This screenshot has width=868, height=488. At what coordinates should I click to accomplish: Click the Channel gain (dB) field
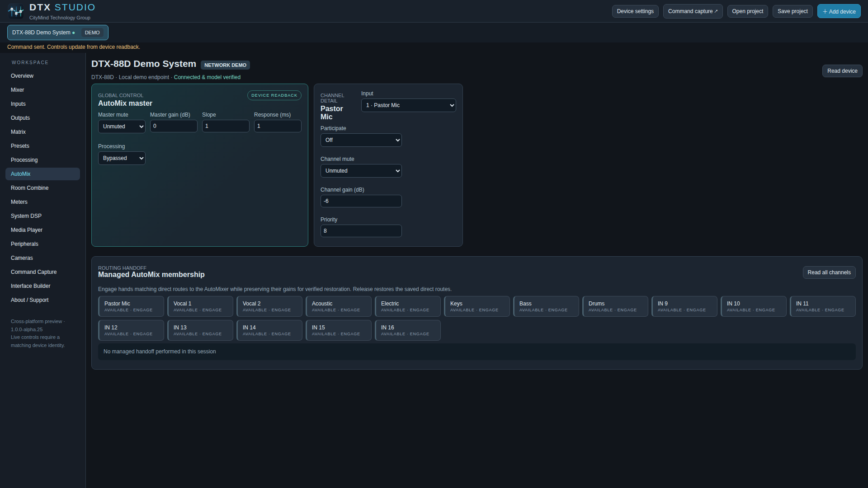click(x=361, y=201)
